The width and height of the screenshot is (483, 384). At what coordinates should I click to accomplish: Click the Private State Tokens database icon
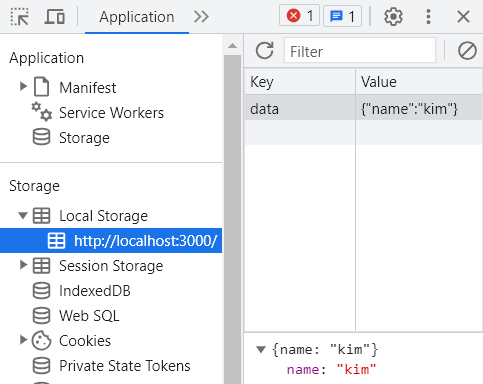click(x=42, y=365)
